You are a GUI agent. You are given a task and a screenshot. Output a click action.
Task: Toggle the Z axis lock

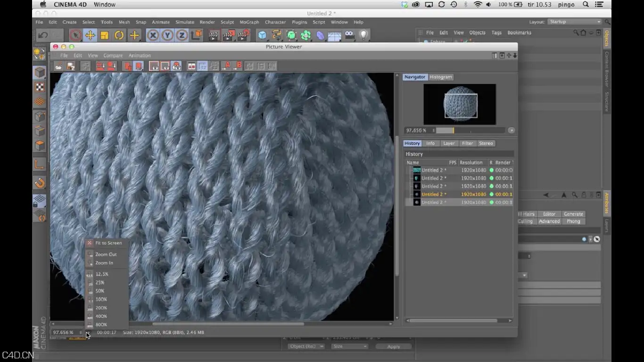182,35
